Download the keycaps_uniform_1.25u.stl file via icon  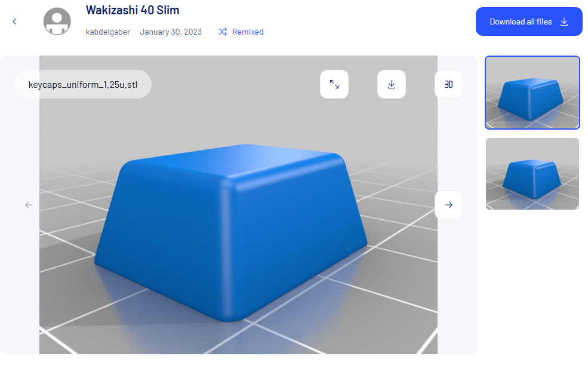[x=392, y=85]
